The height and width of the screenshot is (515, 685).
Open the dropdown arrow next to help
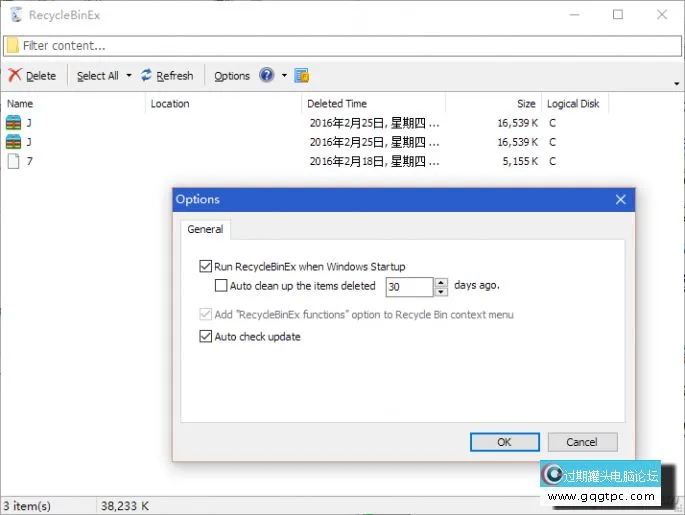pos(284,76)
